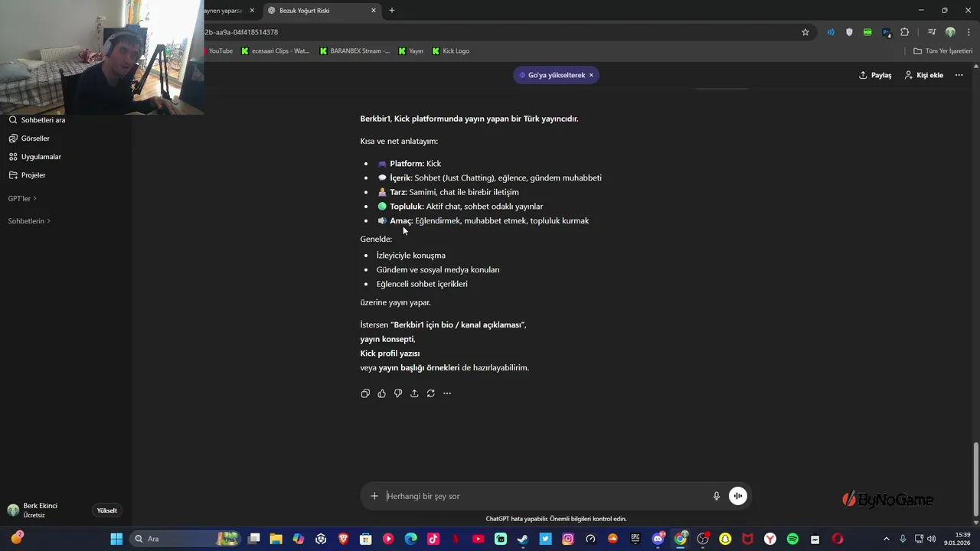Open the Chrome extensions puzzle icon
980x551 pixels.
pos(905,32)
